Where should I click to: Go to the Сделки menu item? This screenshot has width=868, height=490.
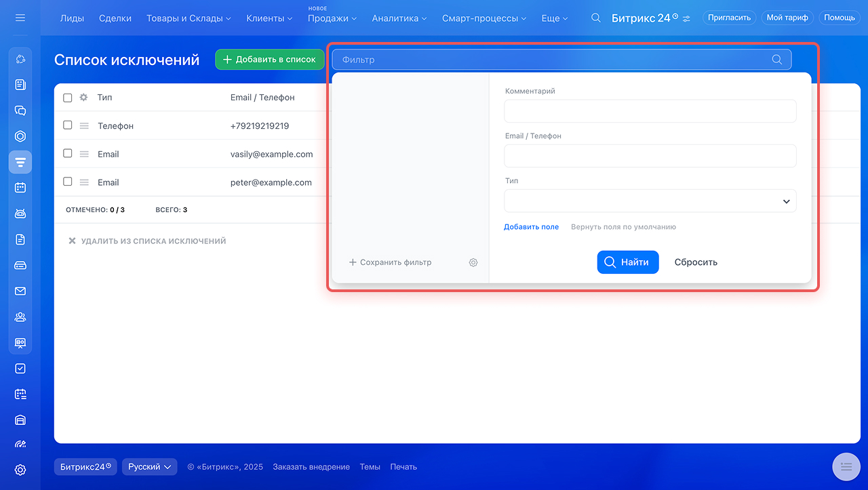click(115, 18)
